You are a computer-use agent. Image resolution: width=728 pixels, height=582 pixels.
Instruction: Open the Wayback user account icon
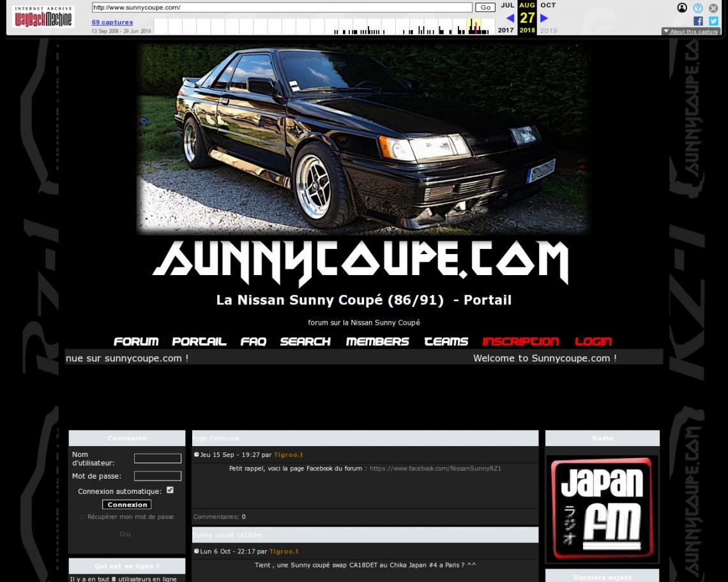click(x=682, y=8)
